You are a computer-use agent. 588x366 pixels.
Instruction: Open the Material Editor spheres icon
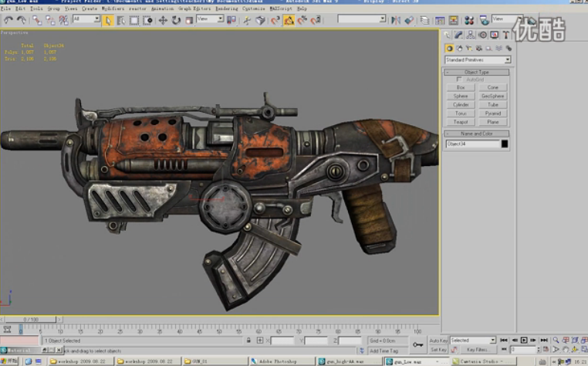pyautogui.click(x=468, y=20)
